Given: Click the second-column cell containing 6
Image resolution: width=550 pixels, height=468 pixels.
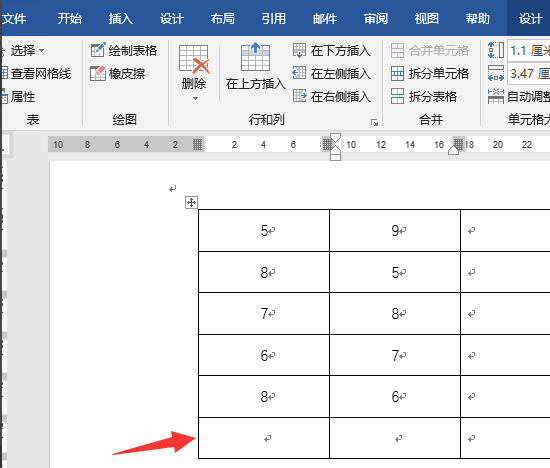Looking at the screenshot, I should pos(395,396).
